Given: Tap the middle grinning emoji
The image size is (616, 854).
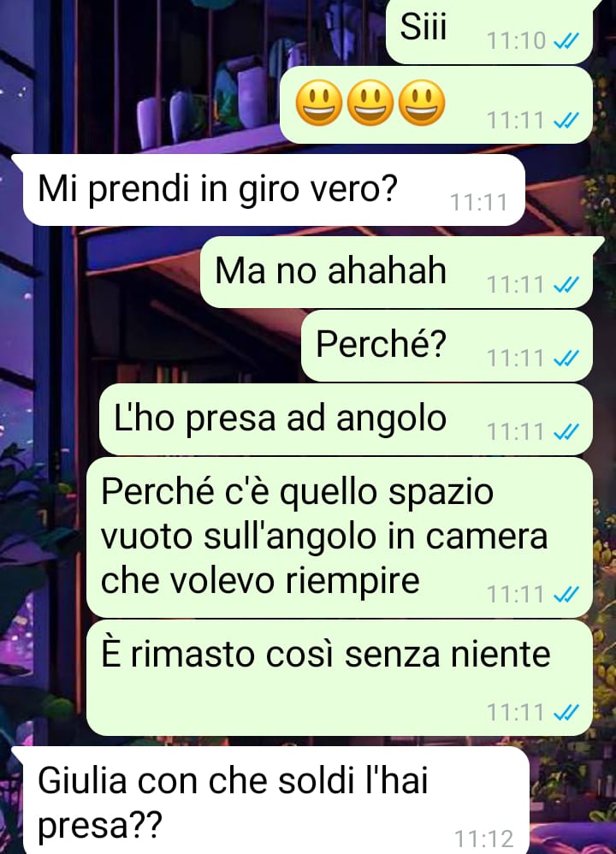Looking at the screenshot, I should (x=370, y=103).
